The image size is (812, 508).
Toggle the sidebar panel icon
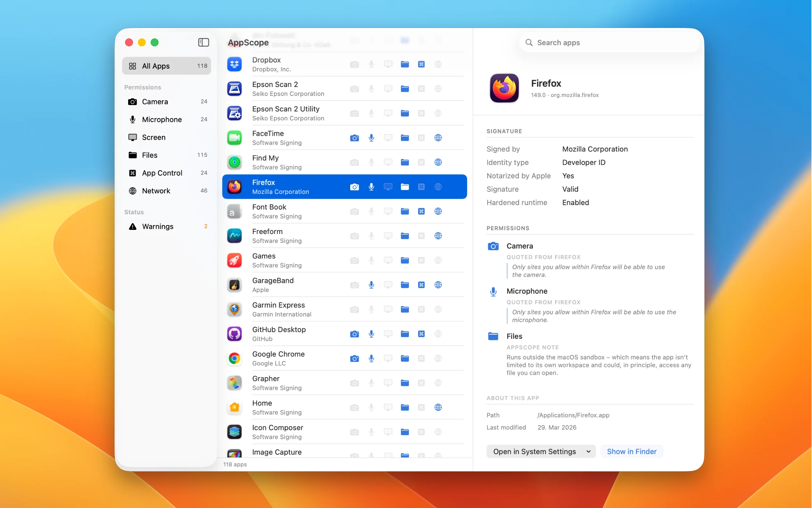(x=203, y=42)
